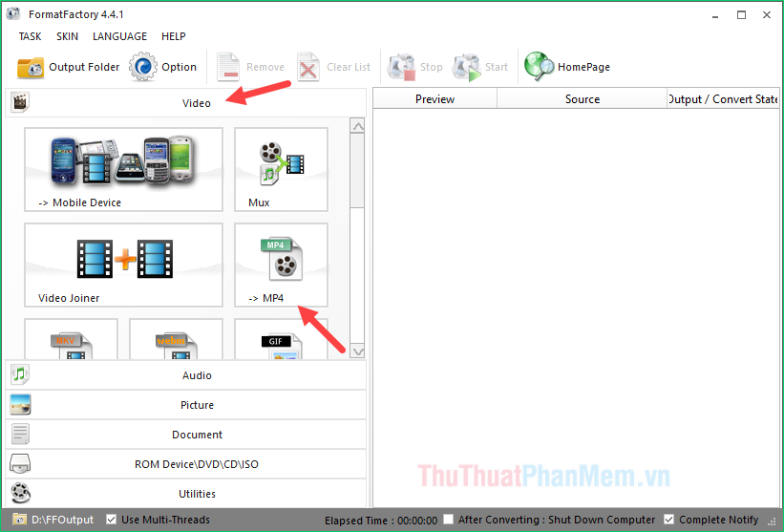Toggle Use Multi-Threads checkbox
Screen dimensions: 784x532
point(112,520)
